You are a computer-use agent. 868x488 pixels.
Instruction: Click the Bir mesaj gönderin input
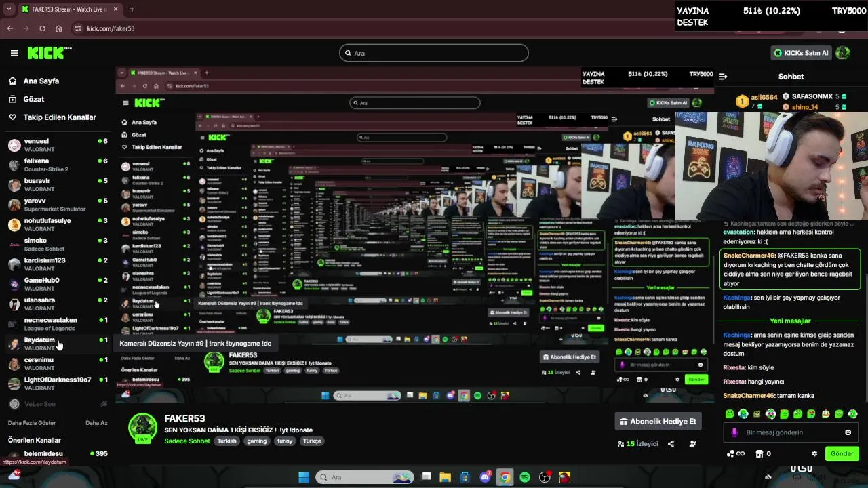(791, 432)
